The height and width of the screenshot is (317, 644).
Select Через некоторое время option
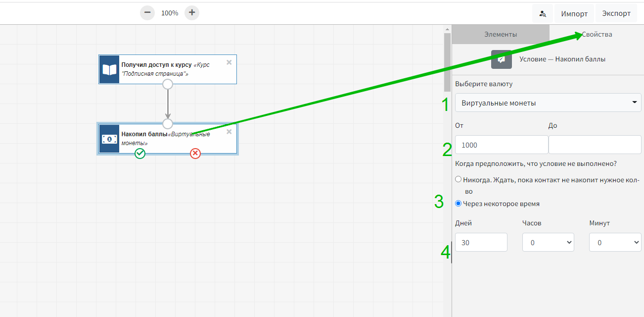point(459,204)
